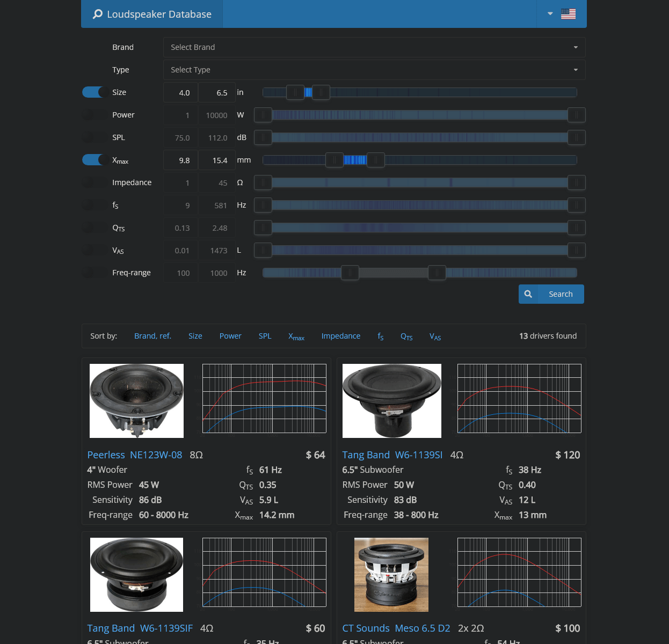Click the Search button

(551, 294)
